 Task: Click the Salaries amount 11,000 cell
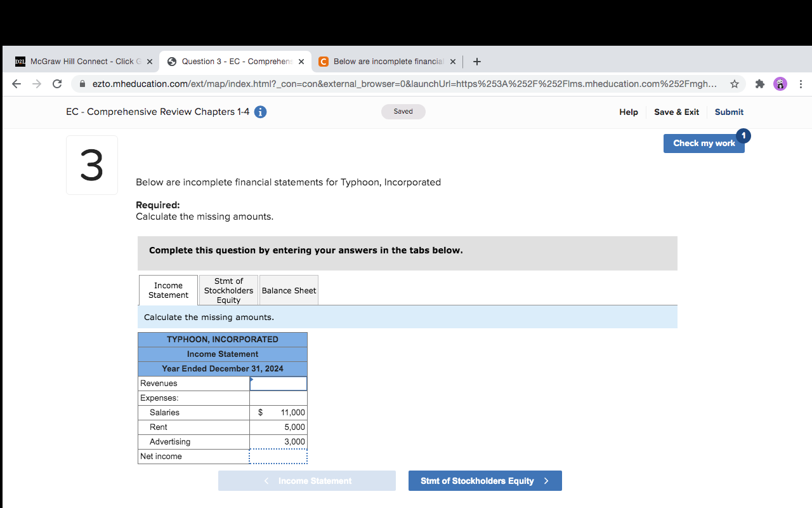(x=278, y=413)
